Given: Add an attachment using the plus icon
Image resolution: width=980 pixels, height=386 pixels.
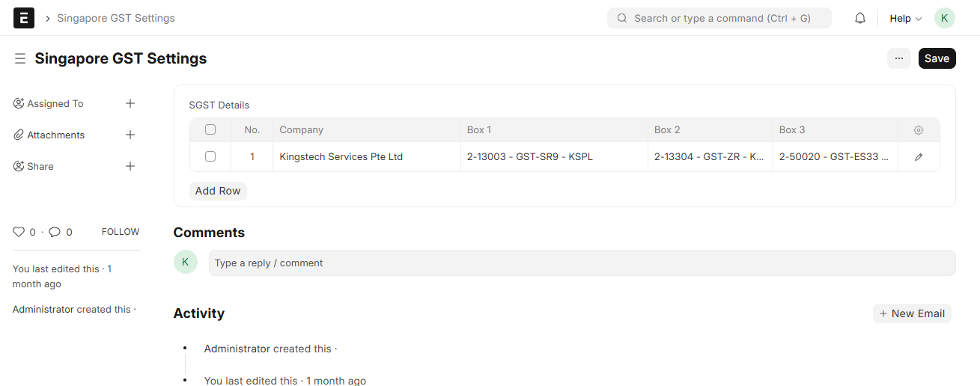Looking at the screenshot, I should [130, 135].
